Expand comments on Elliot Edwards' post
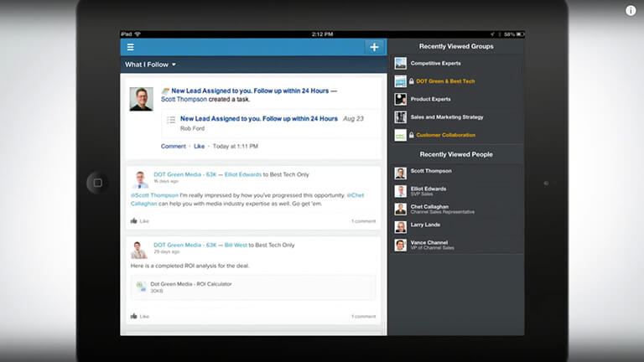Screen dimensions: 644x362 click(x=363, y=221)
